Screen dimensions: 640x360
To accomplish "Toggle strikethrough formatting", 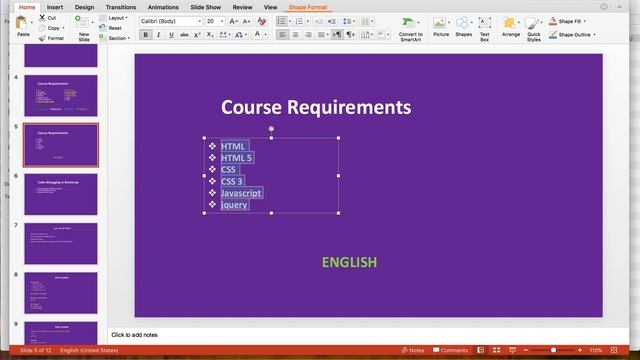I will coord(184,35).
